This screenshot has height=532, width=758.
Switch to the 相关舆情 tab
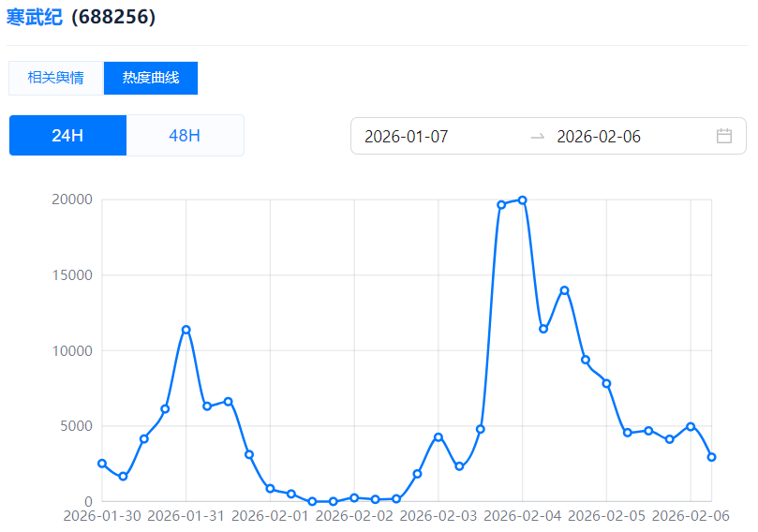[55, 78]
